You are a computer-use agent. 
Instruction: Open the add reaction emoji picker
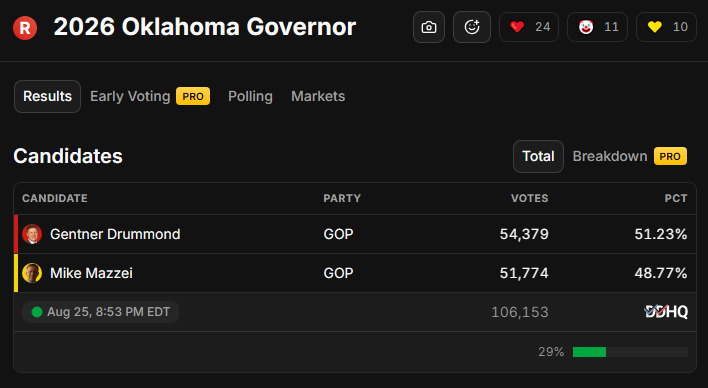[472, 27]
